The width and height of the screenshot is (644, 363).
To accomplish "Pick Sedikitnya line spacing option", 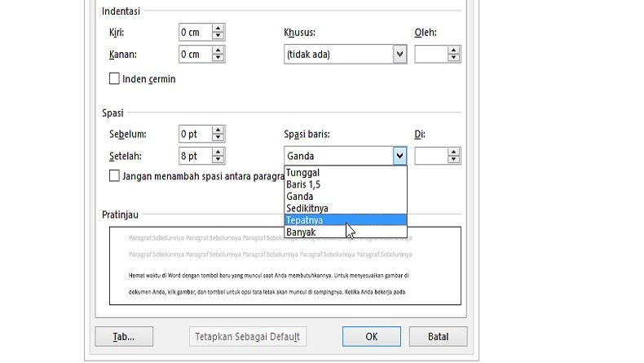I will pos(307,208).
